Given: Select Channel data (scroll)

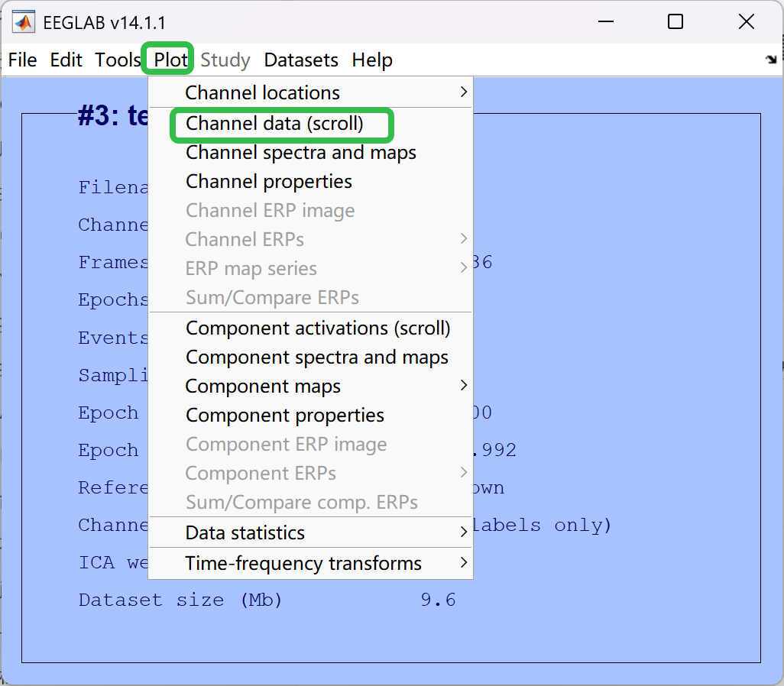Looking at the screenshot, I should click(310, 124).
